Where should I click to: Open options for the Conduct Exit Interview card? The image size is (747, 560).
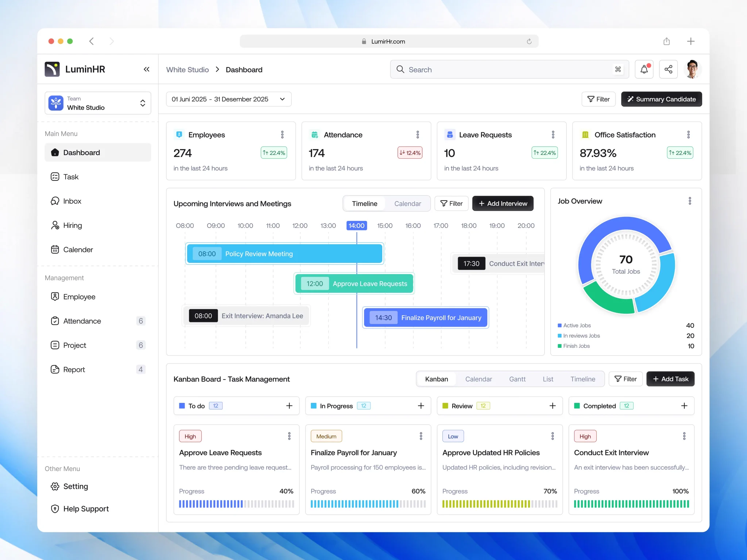tap(684, 436)
